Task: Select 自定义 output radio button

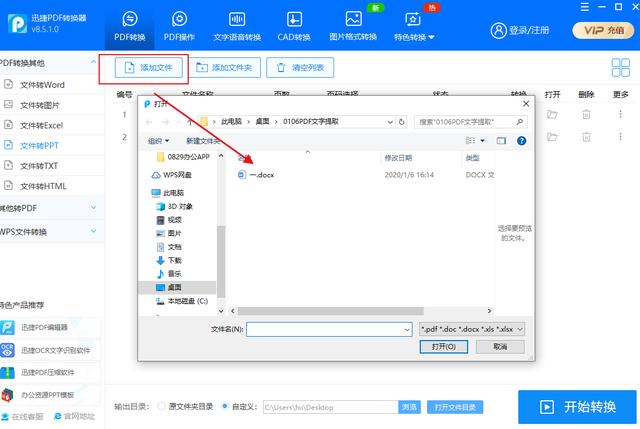Action: click(x=225, y=406)
